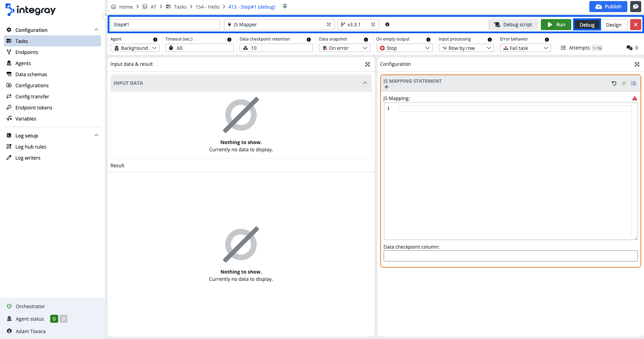Open Endpoints in the sidebar

tap(27, 52)
